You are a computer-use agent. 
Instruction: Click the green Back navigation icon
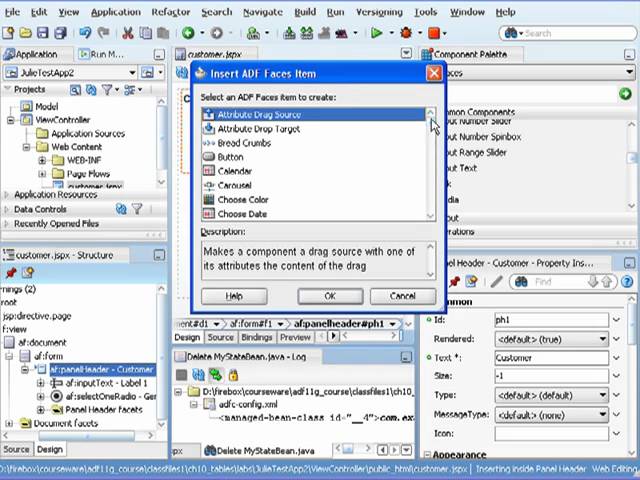tap(188, 33)
